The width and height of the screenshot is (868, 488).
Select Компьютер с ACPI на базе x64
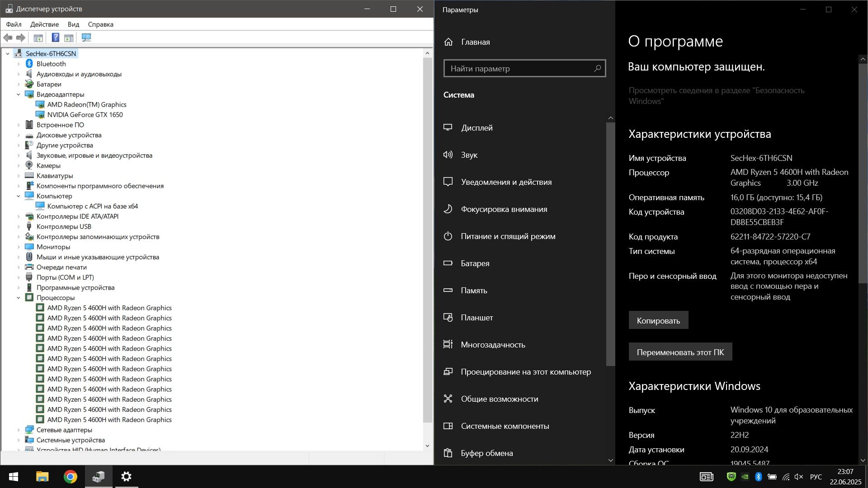(x=93, y=206)
